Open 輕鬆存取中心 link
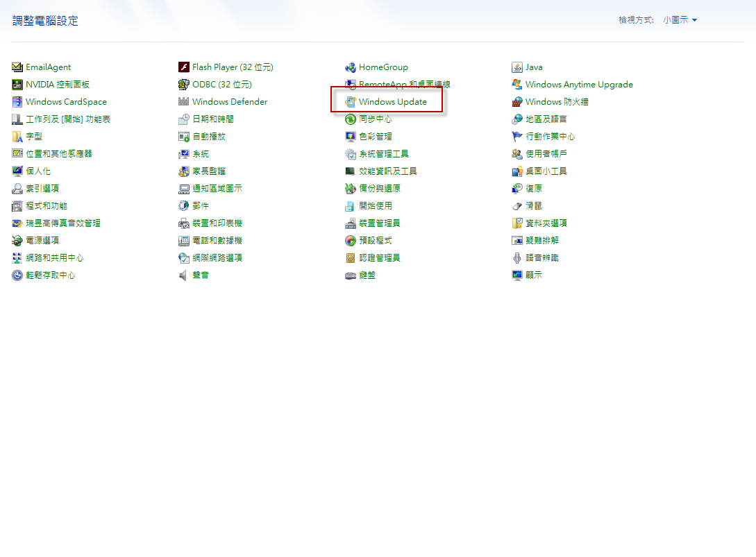Image resolution: width=756 pixels, height=557 pixels. coord(51,275)
